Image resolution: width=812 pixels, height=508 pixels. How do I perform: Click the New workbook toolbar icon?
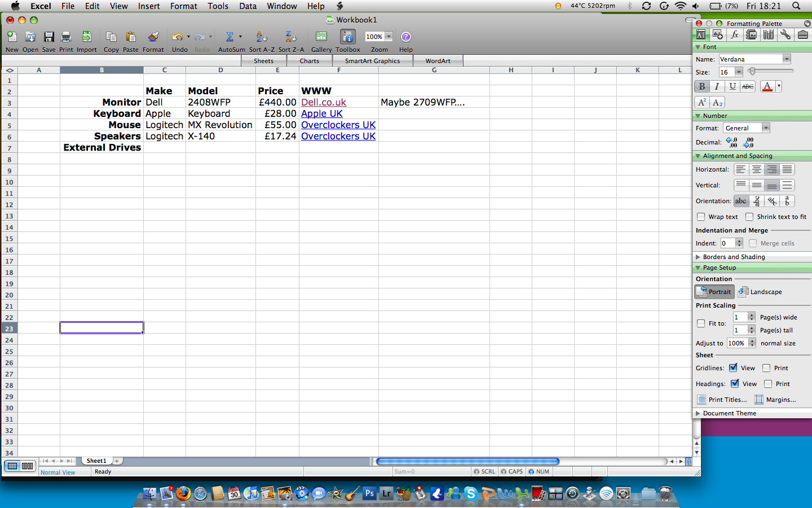tap(12, 37)
